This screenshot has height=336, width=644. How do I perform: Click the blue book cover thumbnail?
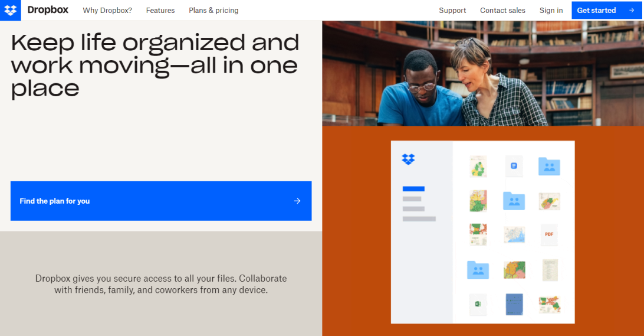coord(514,304)
